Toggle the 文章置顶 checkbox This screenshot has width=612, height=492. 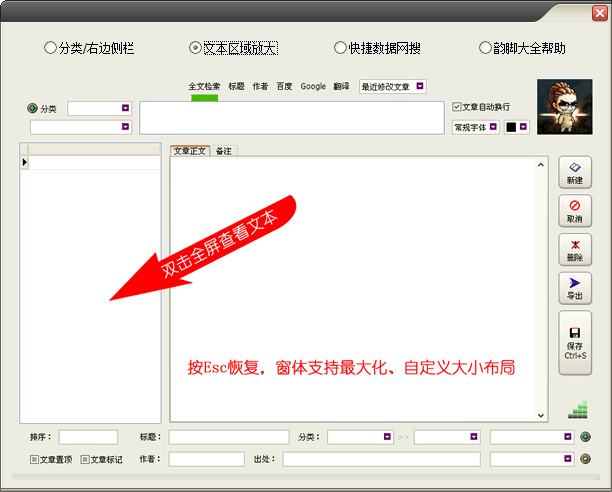point(34,460)
